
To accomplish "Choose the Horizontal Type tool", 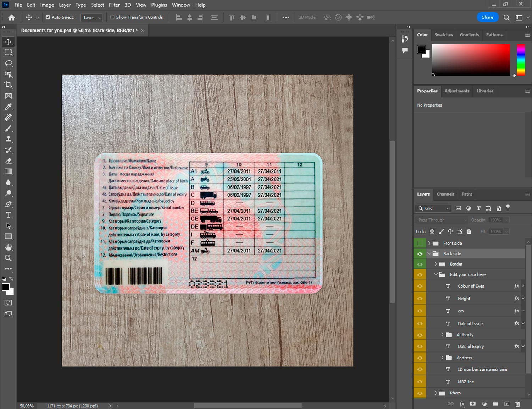I will pyautogui.click(x=8, y=215).
